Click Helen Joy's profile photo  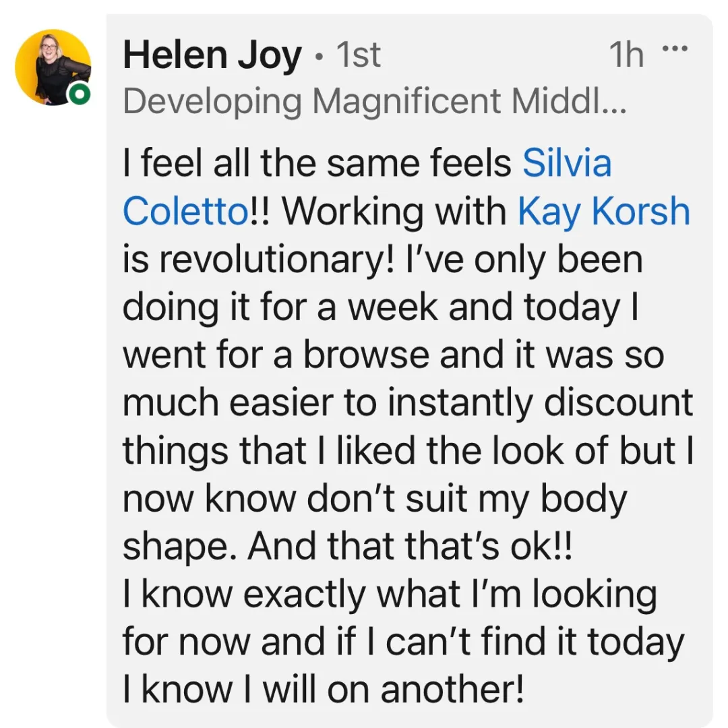tap(53, 67)
